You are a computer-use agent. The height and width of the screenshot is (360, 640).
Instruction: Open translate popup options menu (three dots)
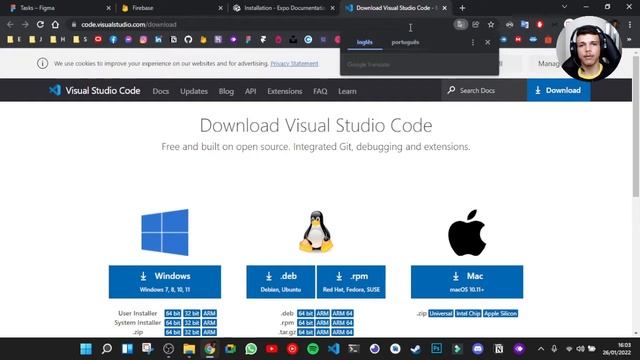(x=473, y=42)
